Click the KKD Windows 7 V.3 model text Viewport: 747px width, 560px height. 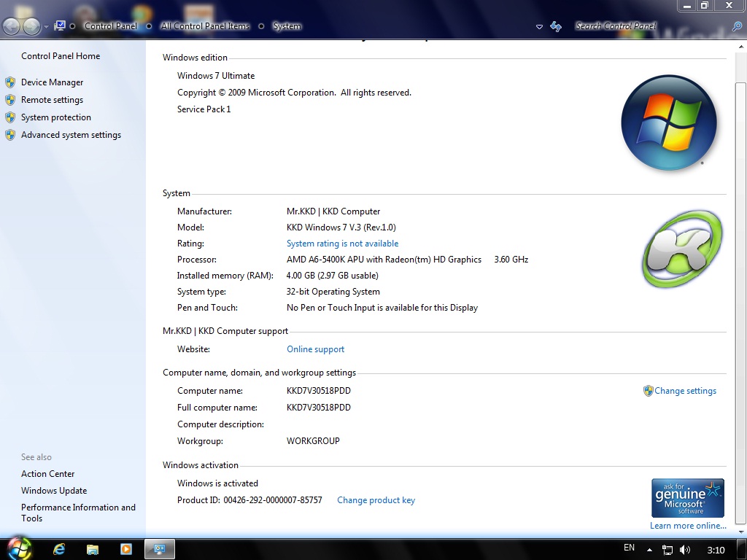pos(341,227)
